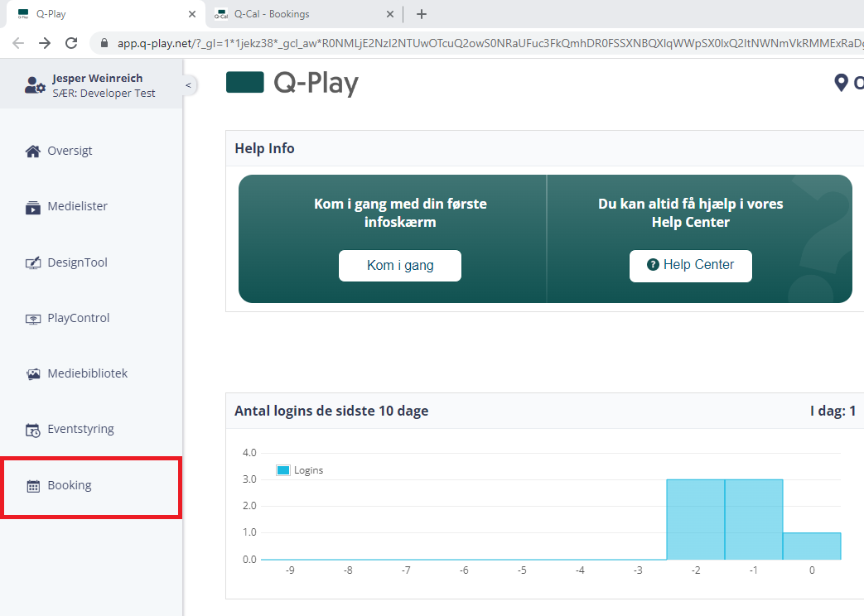Click the 'I dag: 1' counter
The image size is (864, 616).
833,411
